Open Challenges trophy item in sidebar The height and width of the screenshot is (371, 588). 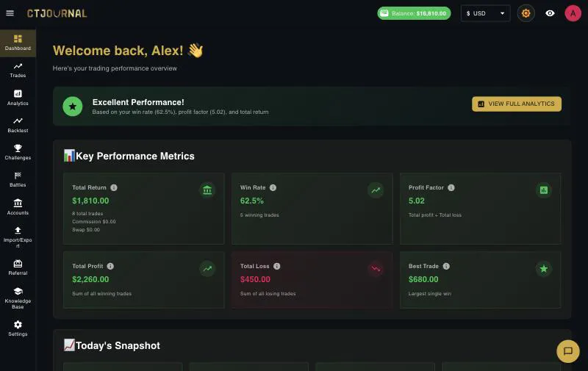click(x=18, y=153)
